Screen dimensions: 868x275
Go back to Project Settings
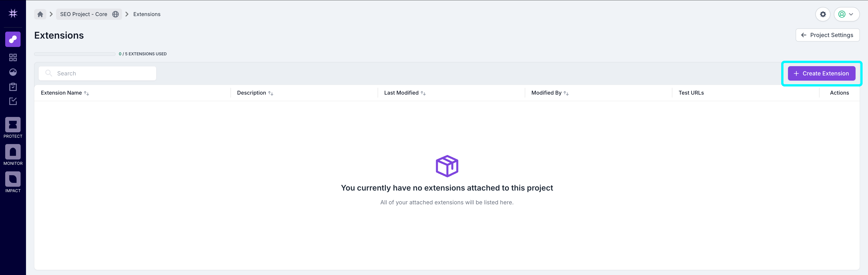(x=827, y=35)
